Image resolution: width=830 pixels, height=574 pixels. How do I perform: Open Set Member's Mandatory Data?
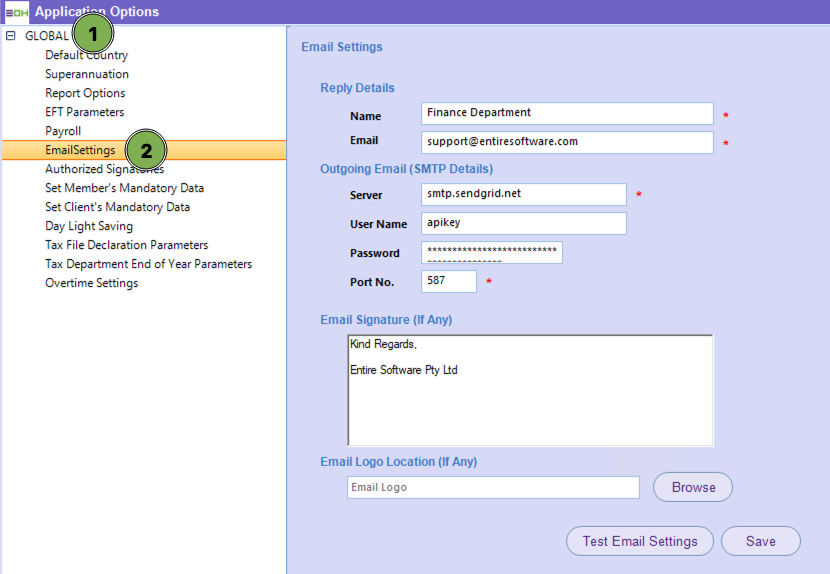[124, 188]
